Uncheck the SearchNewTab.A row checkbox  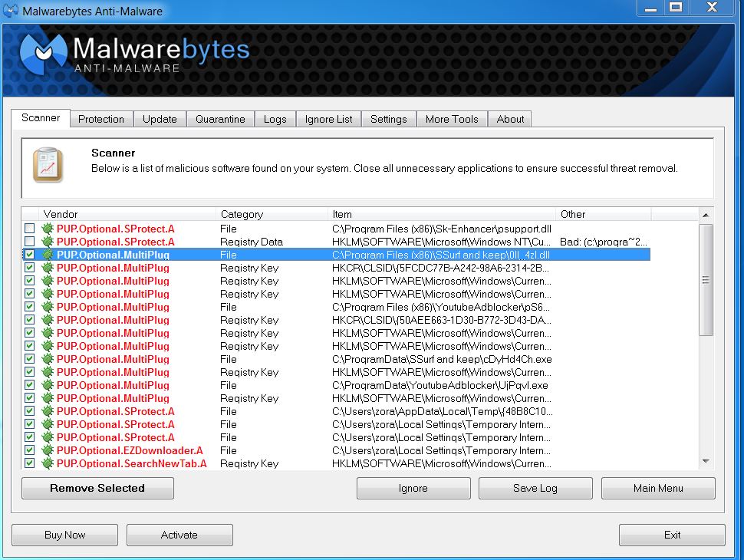click(x=29, y=463)
